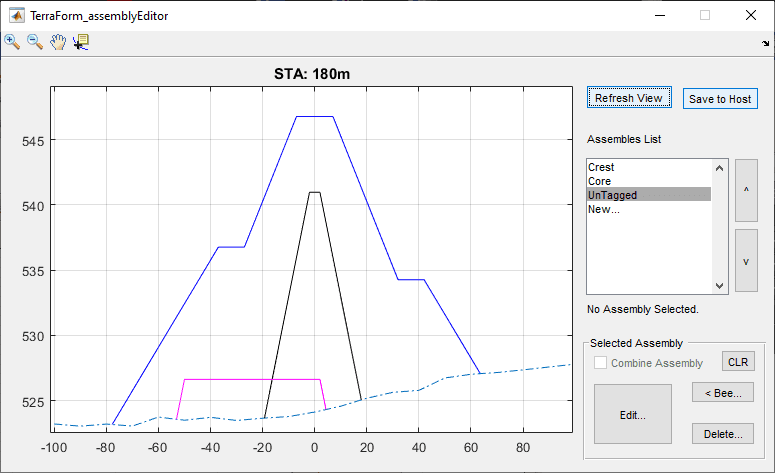Screen dimensions: 775x473
Task: Enable the Data Cursor tool
Action: [x=81, y=42]
